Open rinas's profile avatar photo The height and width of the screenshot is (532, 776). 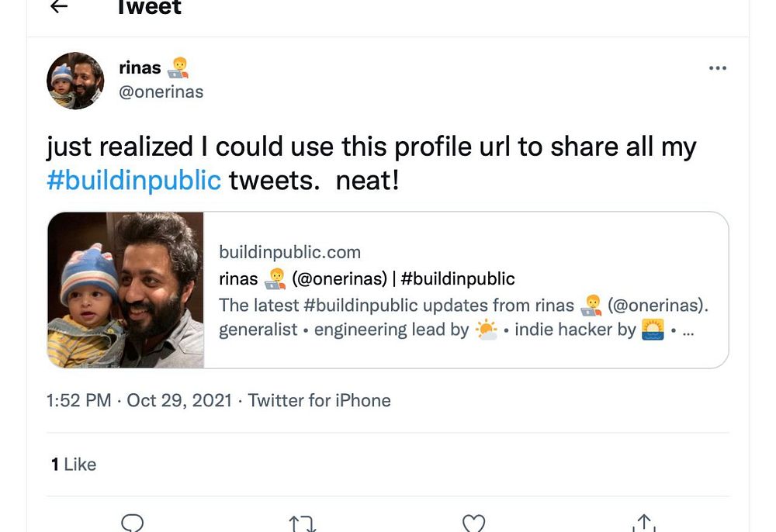[75, 81]
